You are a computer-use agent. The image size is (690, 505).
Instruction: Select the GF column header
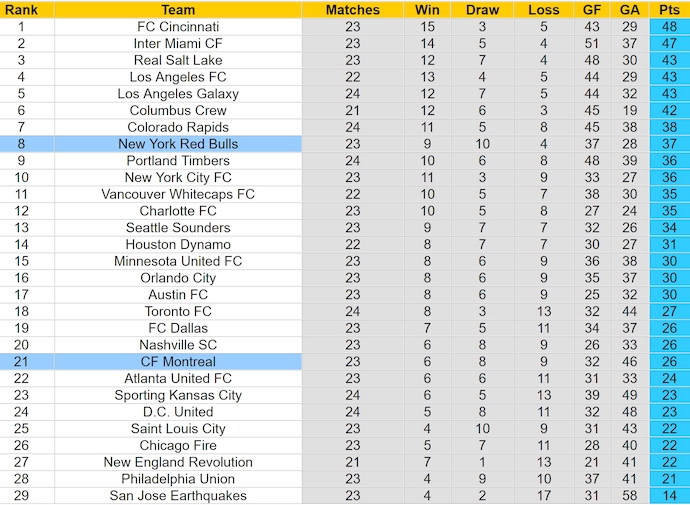click(593, 10)
